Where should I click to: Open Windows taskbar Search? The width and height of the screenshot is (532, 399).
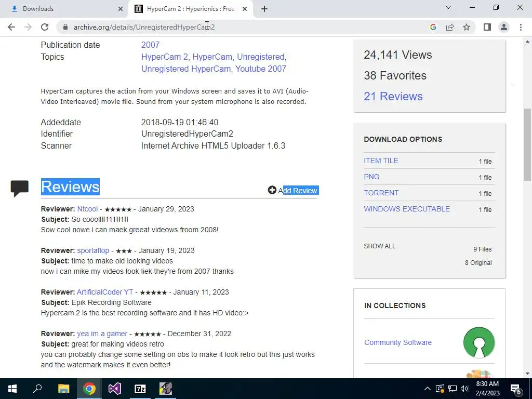tap(37, 389)
